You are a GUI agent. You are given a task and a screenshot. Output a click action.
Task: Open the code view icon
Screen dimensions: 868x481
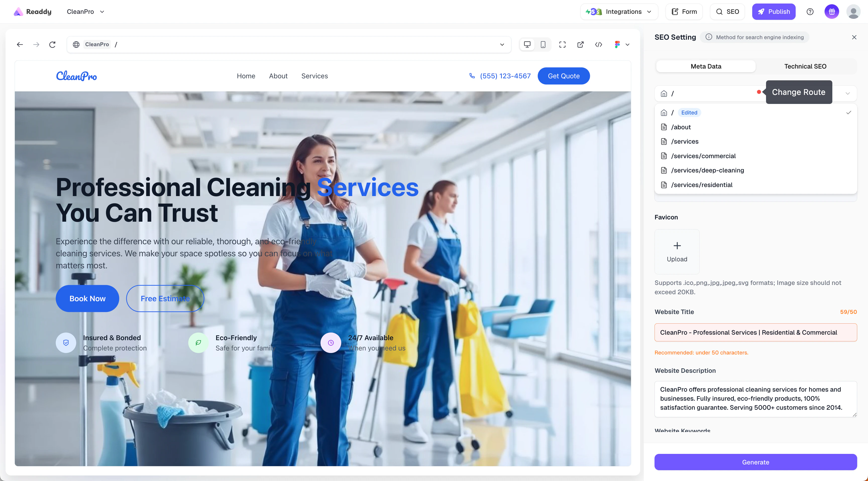[x=599, y=44]
